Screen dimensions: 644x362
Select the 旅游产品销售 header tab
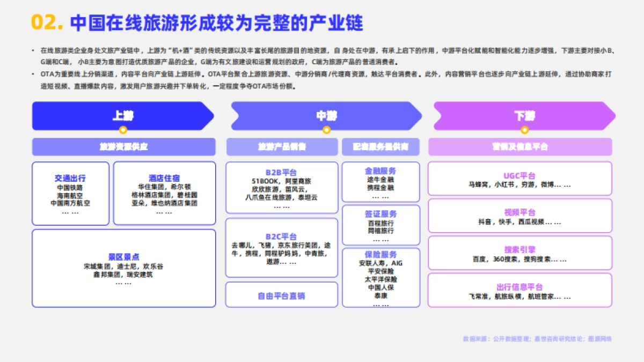(x=282, y=146)
